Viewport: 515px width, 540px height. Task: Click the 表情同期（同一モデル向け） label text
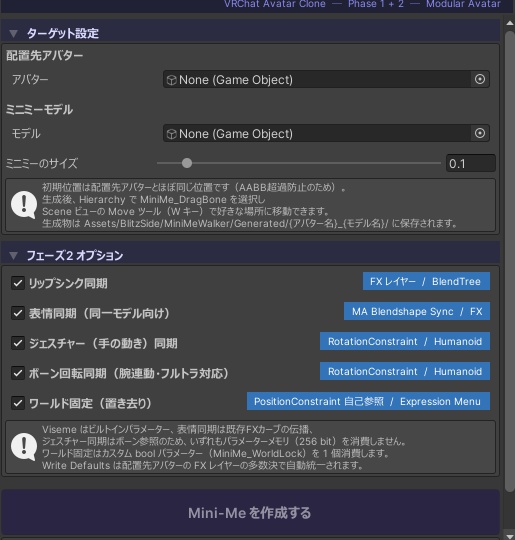(100, 313)
